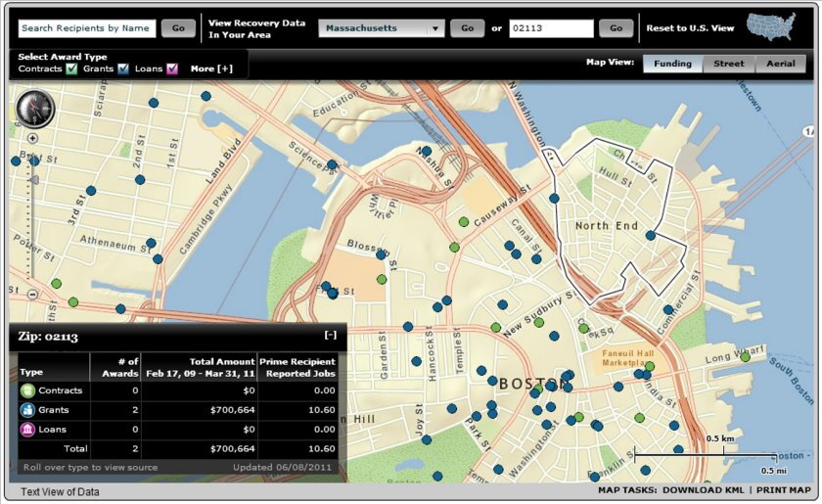Click the green Contracts icon in table
822x504 pixels.
[x=27, y=390]
